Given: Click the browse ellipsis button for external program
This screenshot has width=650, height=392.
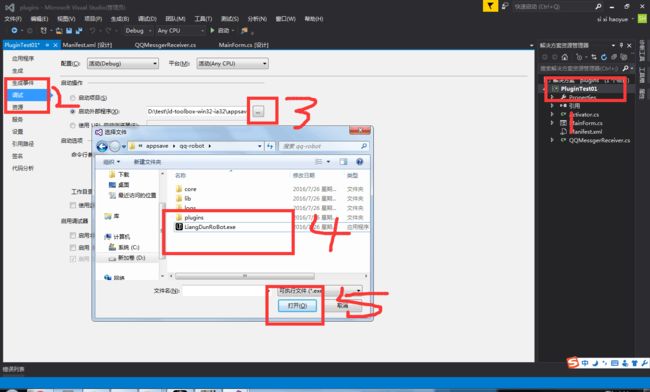Looking at the screenshot, I should (258, 111).
